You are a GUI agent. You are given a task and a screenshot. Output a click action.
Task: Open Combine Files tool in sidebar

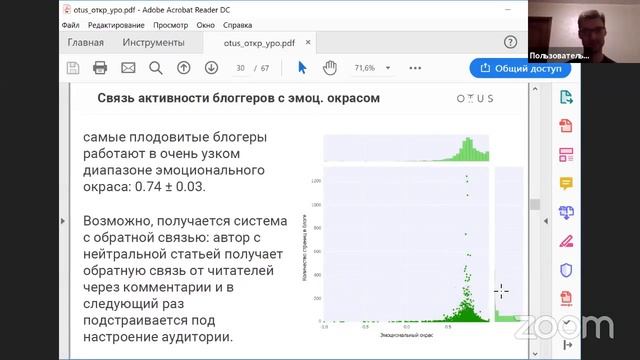click(x=566, y=213)
